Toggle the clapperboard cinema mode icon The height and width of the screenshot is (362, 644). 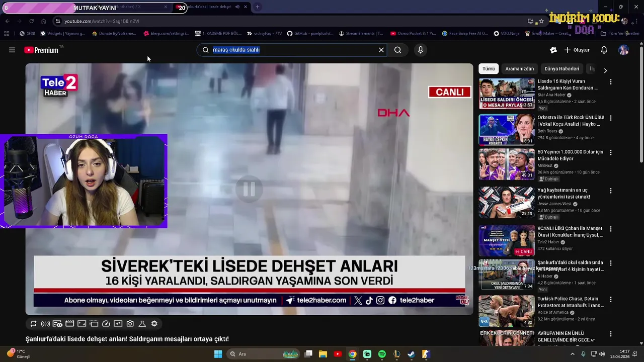(x=70, y=324)
